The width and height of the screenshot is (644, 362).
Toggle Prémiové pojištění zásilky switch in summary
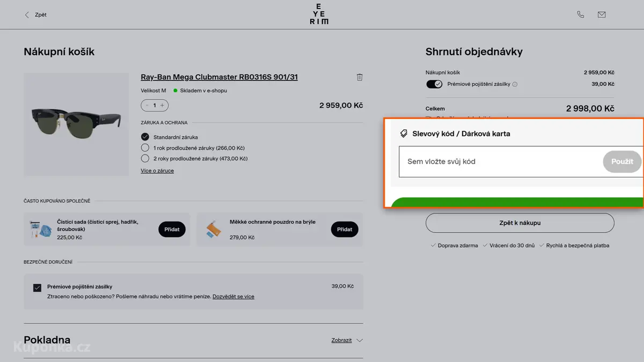[x=434, y=84]
